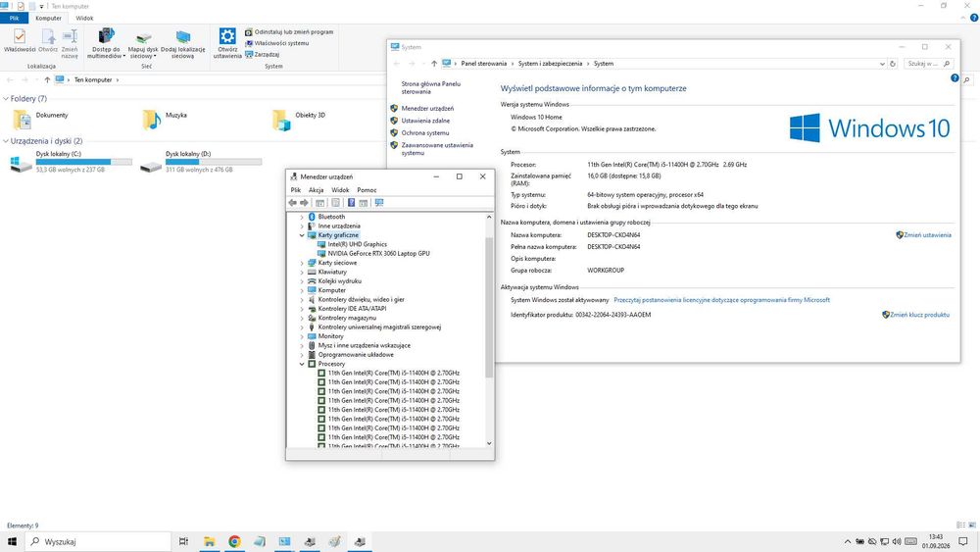Open Pomoc menu in Menedżer urządzeń
Image resolution: width=980 pixels, height=552 pixels.
pos(367,190)
